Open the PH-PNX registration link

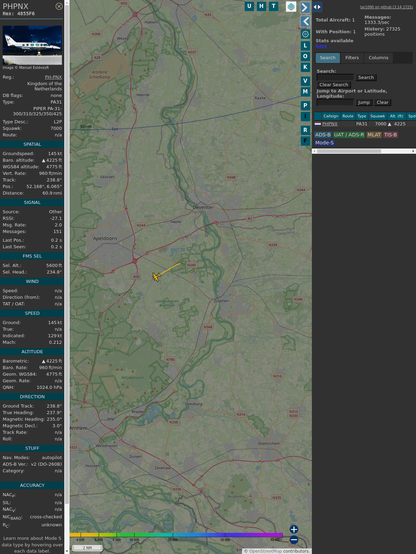point(53,77)
